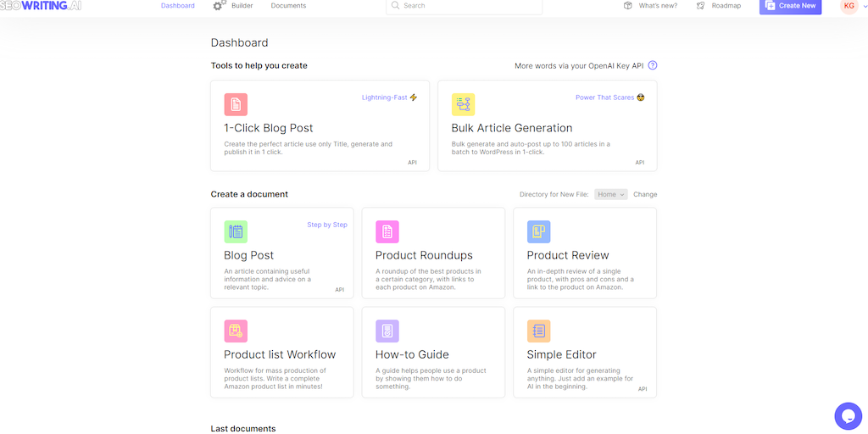Click the OpenAI Key API help icon
The image size is (868, 434).
coord(653,65)
